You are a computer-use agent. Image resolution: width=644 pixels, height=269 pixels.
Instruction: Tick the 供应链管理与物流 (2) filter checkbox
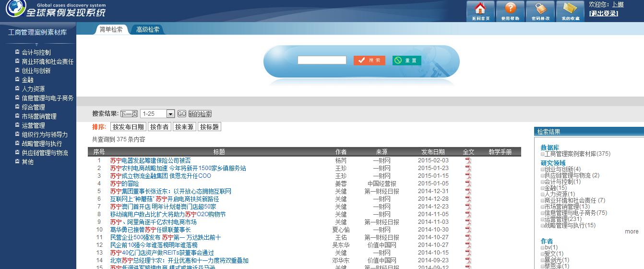pyautogui.click(x=542, y=175)
